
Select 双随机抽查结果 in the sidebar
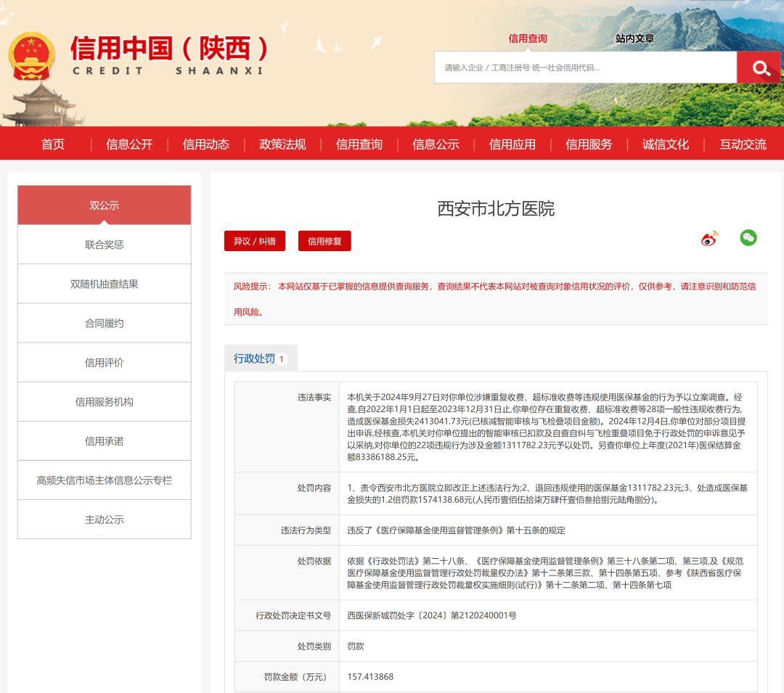[x=104, y=284]
